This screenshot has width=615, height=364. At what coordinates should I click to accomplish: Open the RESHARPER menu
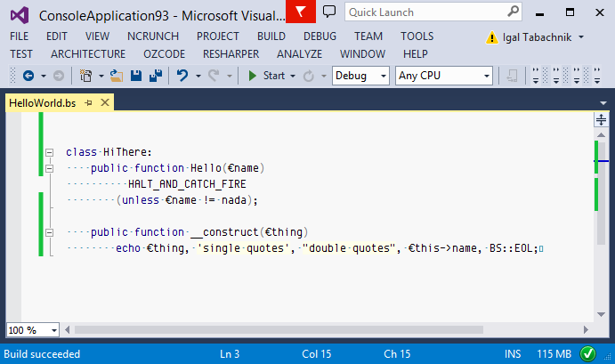point(231,54)
